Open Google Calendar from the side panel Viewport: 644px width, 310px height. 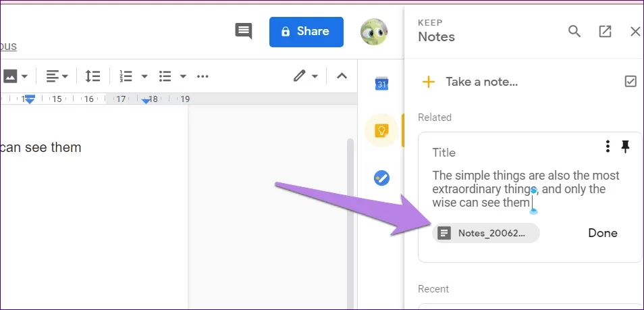[x=381, y=84]
